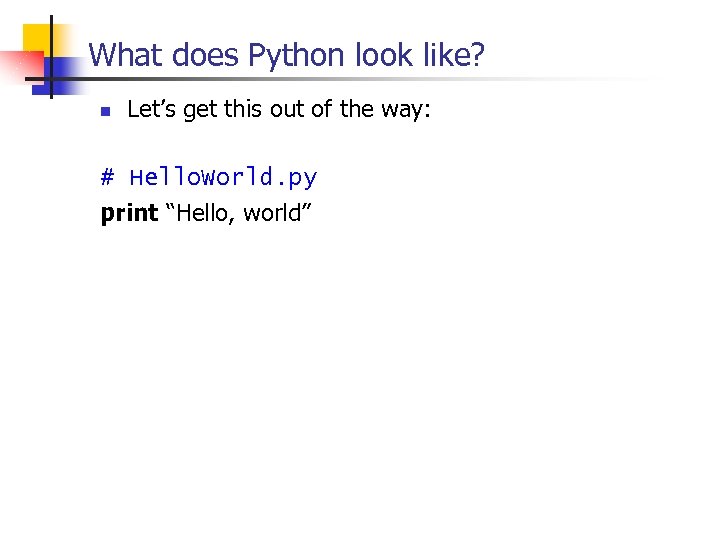Click the hash symbol before HelloWorld.py
The image size is (720, 540).
pyautogui.click(x=108, y=178)
